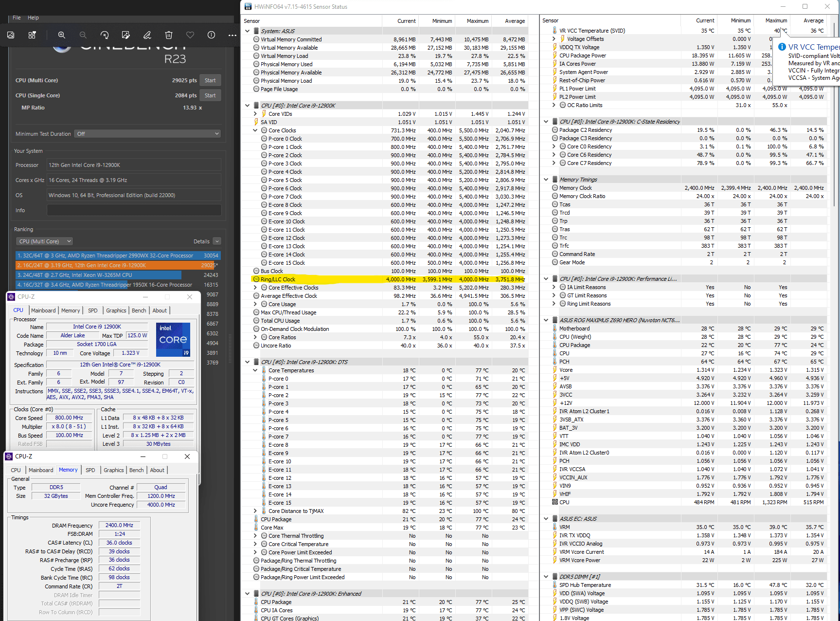Viewport: 840px width, 621px height.
Task: Collapse the System: ASUS sensor group
Action: tap(248, 31)
